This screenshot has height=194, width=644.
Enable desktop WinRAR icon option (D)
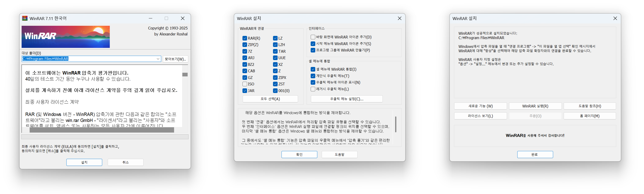312,37
